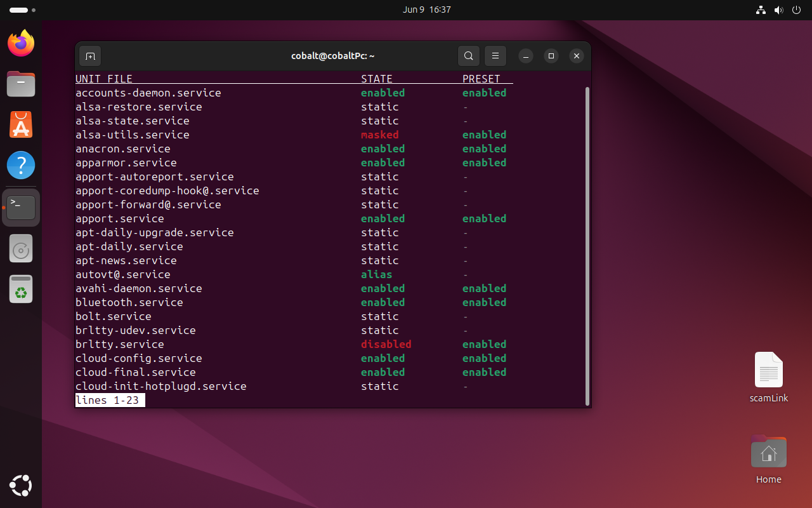Viewport: 812px width, 508px height.
Task: Click brltty-udev.service unit name
Action: click(136, 330)
